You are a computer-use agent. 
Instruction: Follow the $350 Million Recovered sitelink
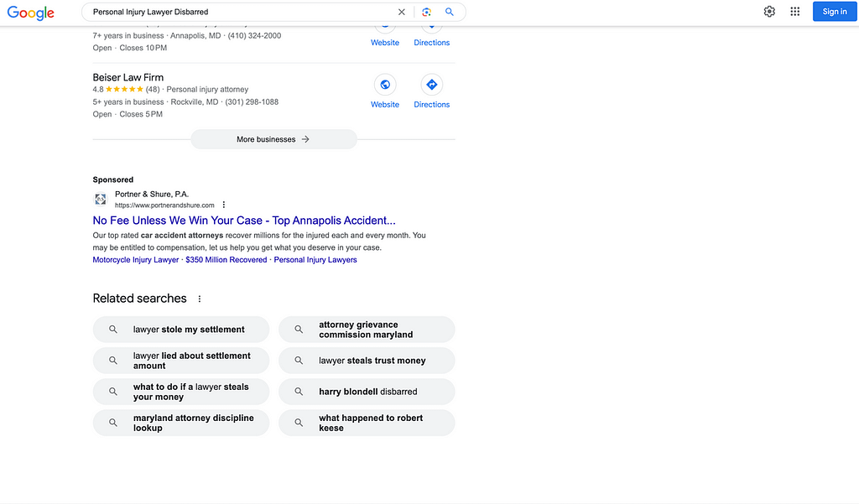tap(226, 260)
